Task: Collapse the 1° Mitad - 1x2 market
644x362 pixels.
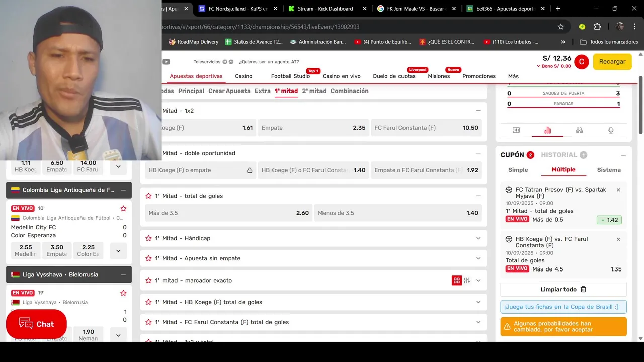Action: [478, 111]
